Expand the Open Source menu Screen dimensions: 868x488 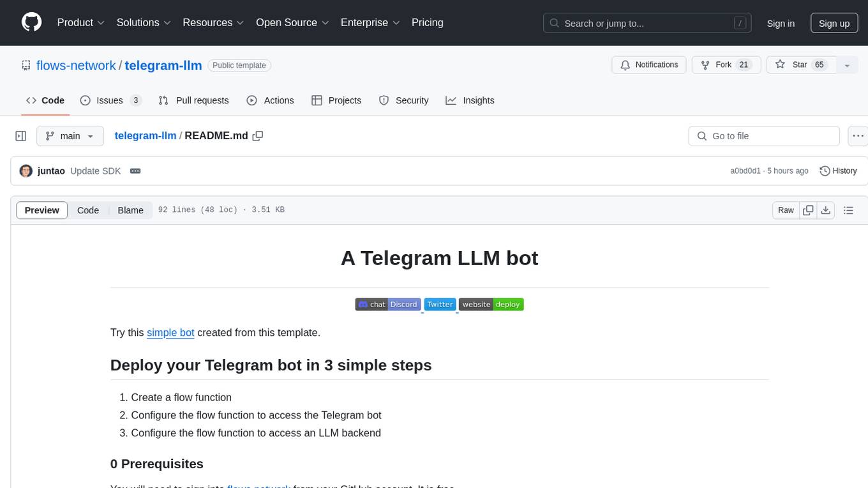coord(292,22)
